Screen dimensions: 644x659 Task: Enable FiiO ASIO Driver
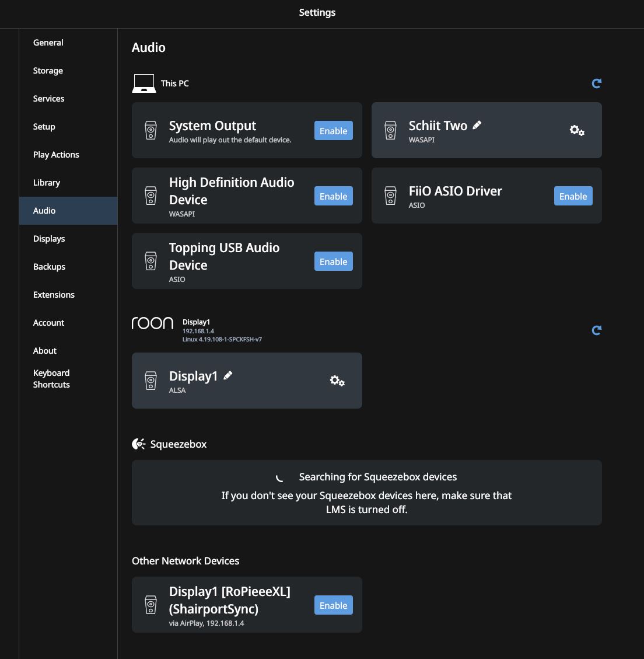tap(573, 196)
